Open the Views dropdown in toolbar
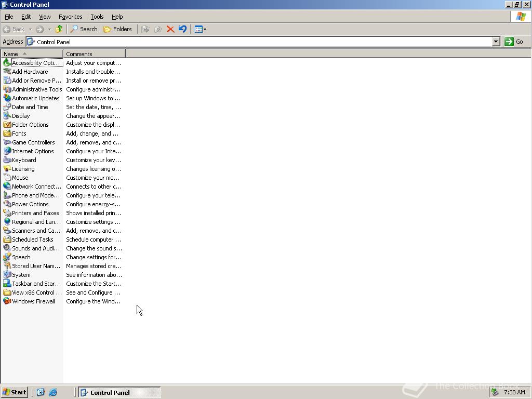Screen dimensions: 532x399 (201, 29)
